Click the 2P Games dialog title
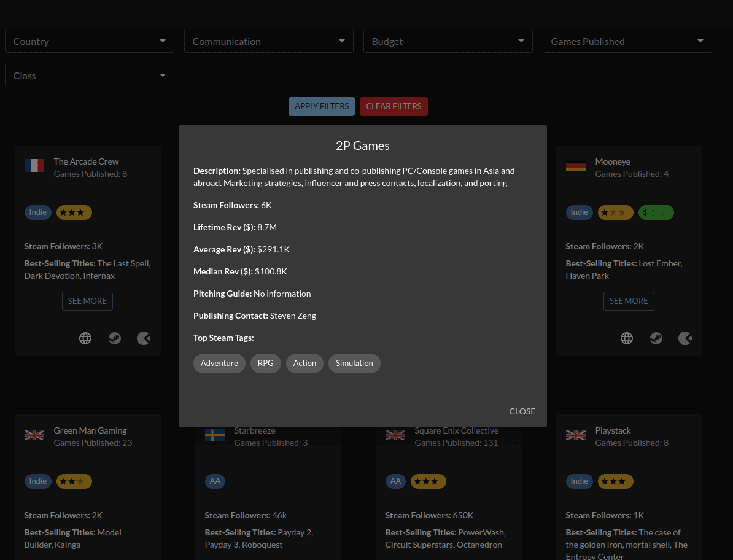733x560 pixels. 363,146
